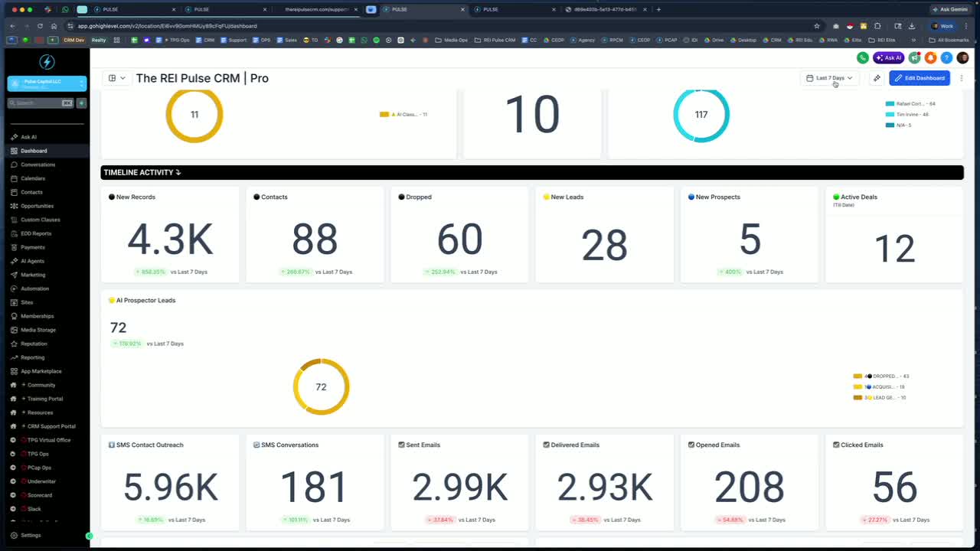Open the green phone dialer icon
This screenshot has width=980, height=551.
tap(863, 57)
